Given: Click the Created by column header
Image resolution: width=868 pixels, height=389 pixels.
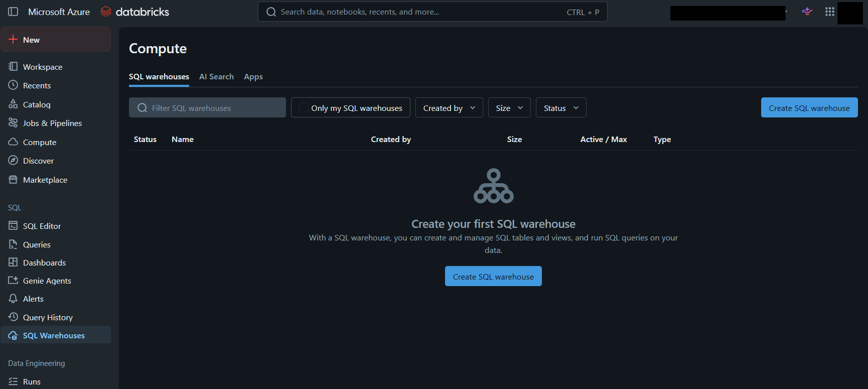Looking at the screenshot, I should pyautogui.click(x=391, y=140).
